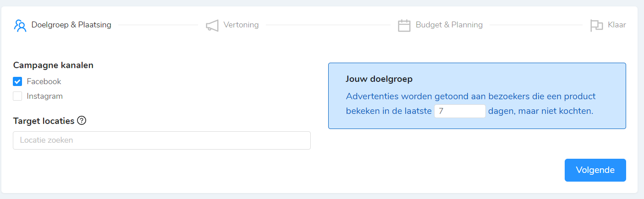Select the Vertoning megaphone icon
Viewport: 644px width, 199px height.
(x=212, y=25)
